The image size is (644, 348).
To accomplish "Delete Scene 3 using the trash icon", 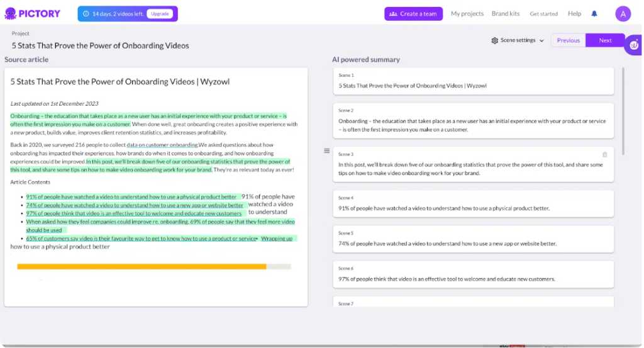I will 604,154.
